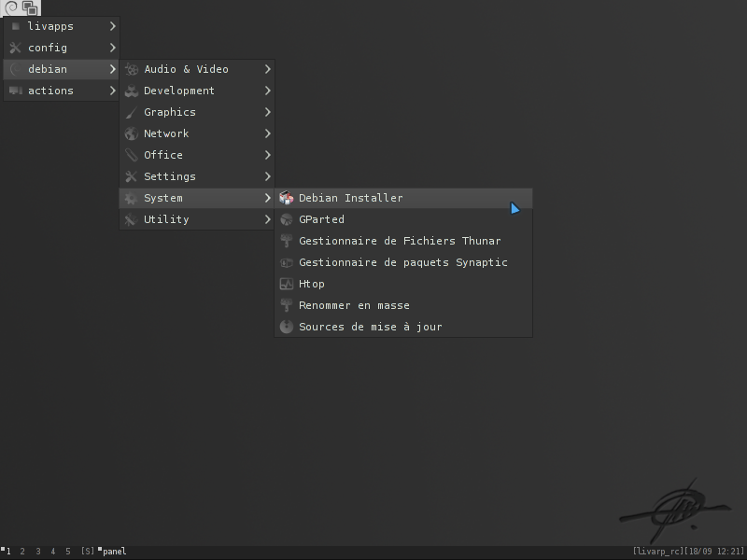Start Htop from the System menu

(x=403, y=284)
